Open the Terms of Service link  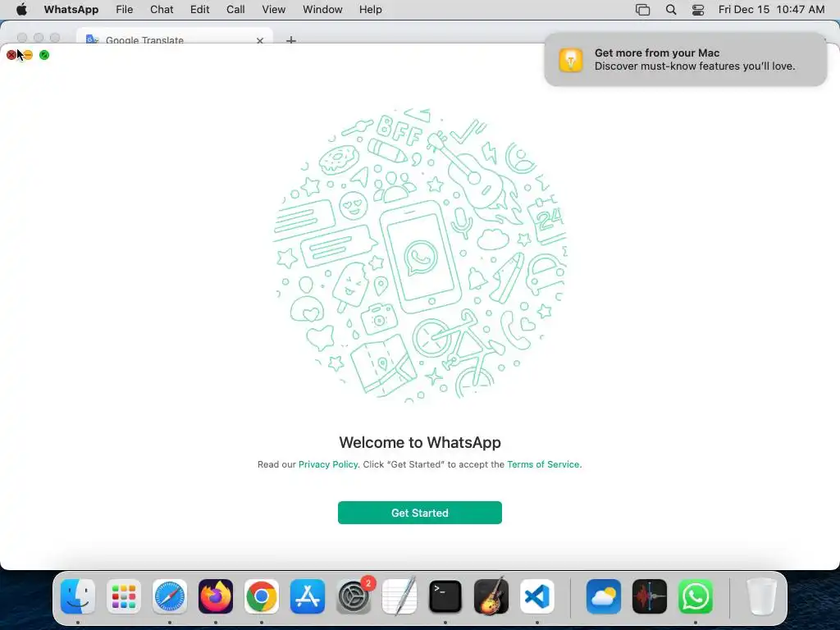[x=543, y=464]
